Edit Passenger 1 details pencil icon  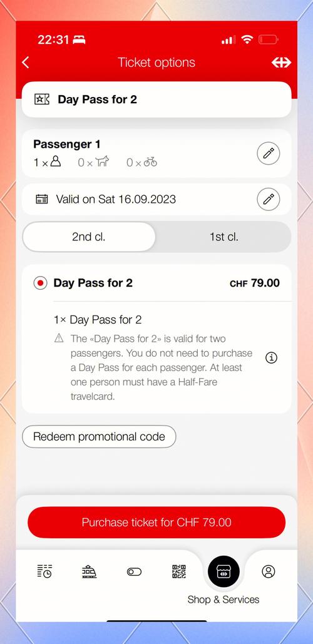tap(268, 153)
